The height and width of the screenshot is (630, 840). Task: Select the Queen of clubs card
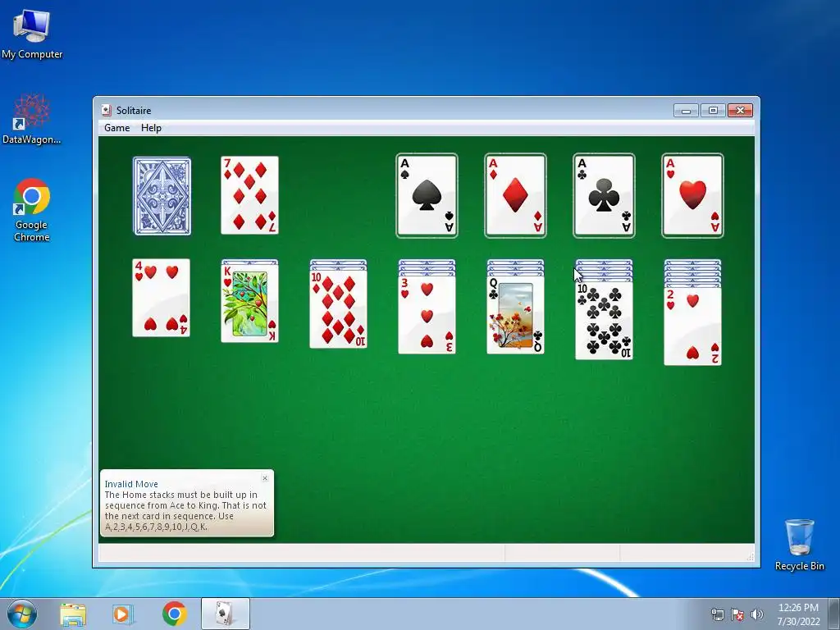click(x=515, y=315)
